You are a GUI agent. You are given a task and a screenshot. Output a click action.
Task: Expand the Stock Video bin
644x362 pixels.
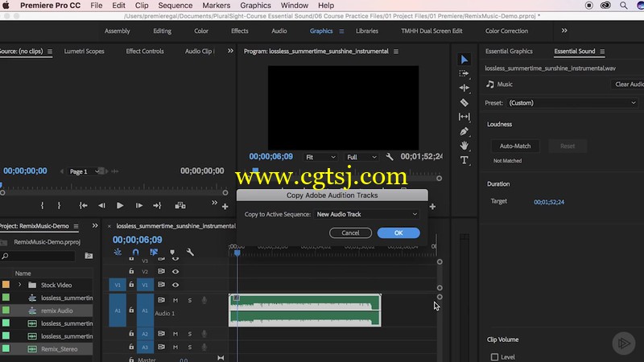[19, 285]
